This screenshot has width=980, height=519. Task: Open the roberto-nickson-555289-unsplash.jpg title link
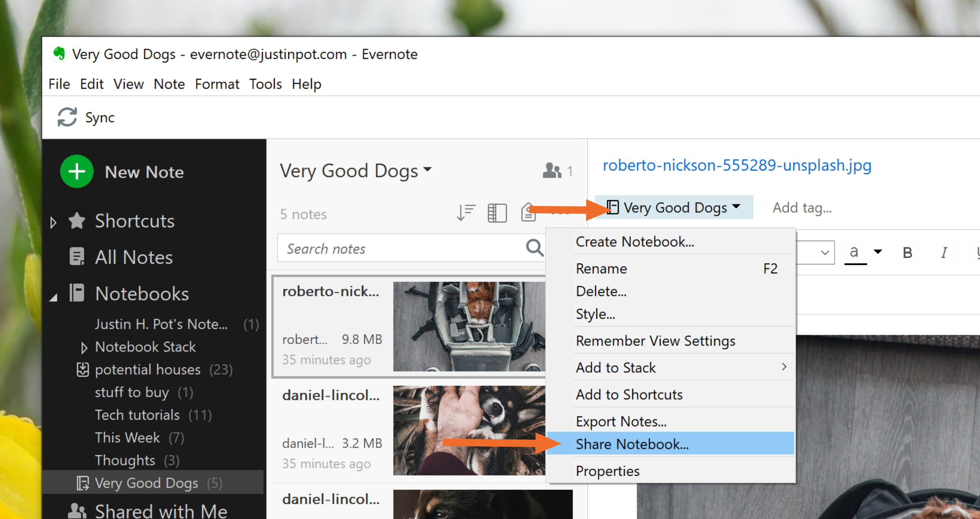point(737,165)
